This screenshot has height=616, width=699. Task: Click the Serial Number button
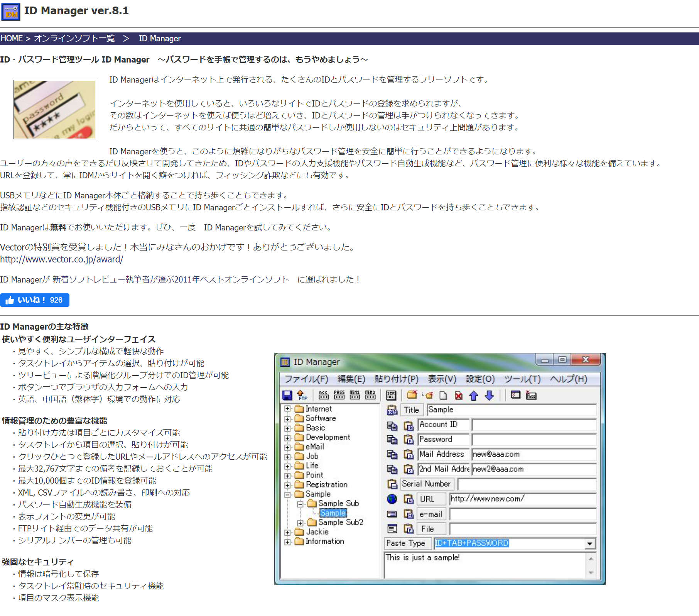(427, 484)
